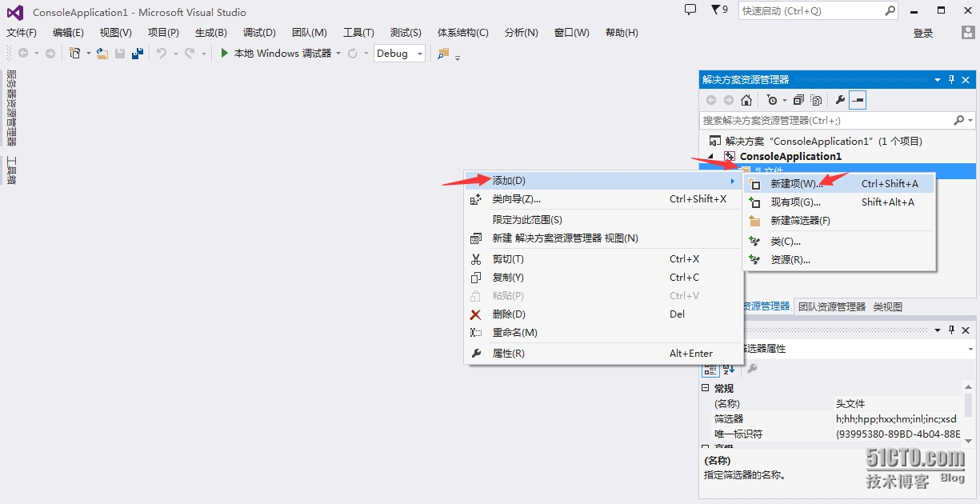Click the Save All toolbar icon
The width and height of the screenshot is (980, 504).
point(138,54)
